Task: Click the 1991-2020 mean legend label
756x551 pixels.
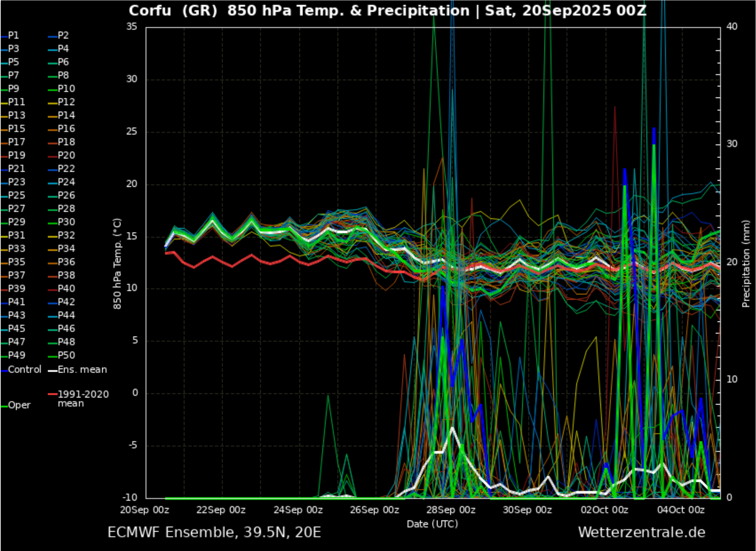Action: click(83, 399)
